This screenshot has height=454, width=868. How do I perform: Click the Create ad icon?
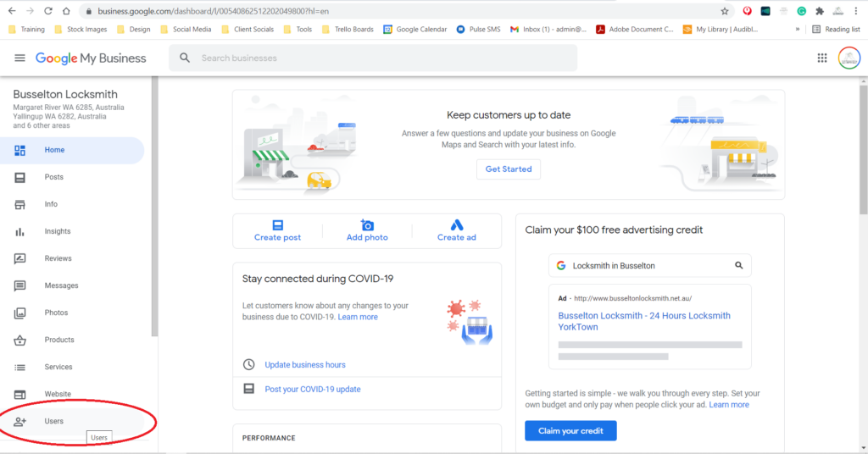point(457,225)
